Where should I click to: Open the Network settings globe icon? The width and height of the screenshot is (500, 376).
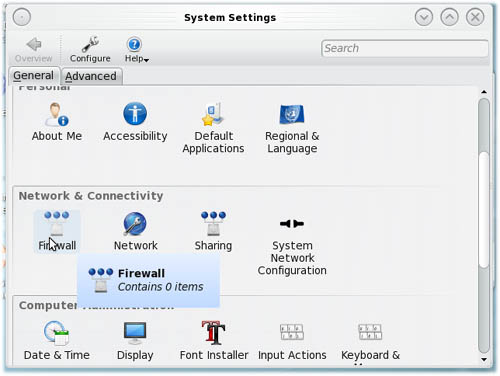click(x=135, y=231)
